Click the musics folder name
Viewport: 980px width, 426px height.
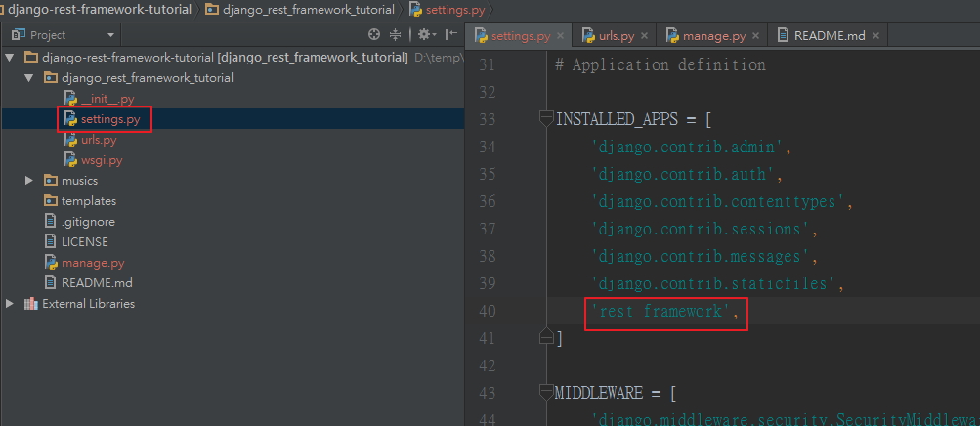[79, 181]
